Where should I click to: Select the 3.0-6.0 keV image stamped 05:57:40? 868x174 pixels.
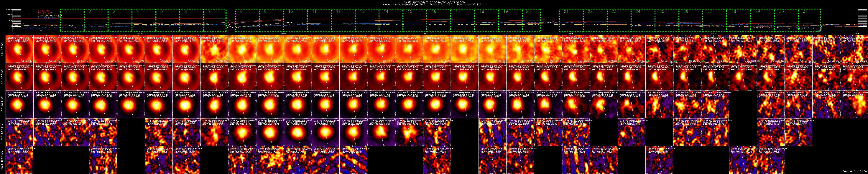pyautogui.click(x=19, y=49)
